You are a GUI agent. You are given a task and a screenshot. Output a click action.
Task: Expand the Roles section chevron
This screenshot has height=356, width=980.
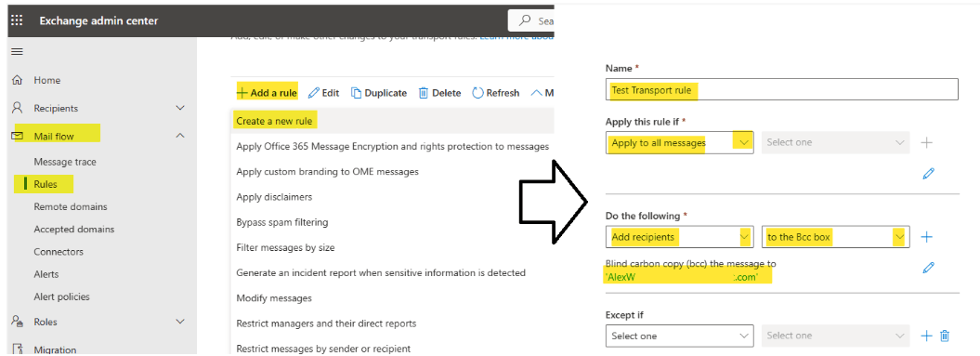click(180, 321)
